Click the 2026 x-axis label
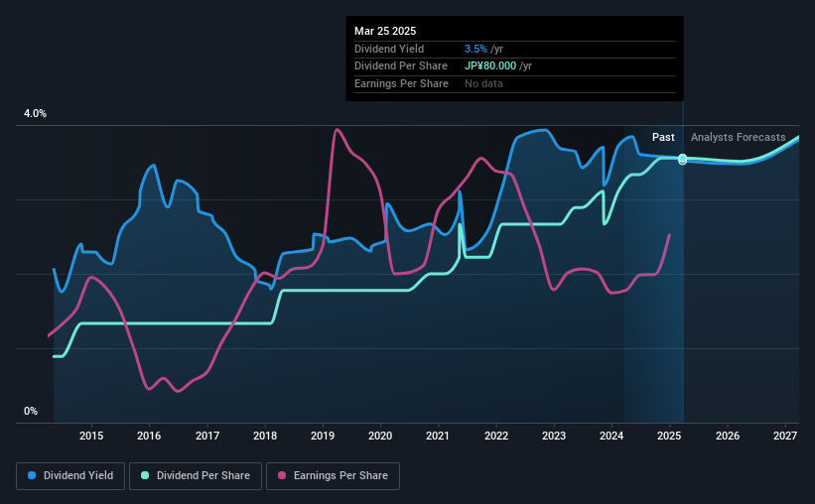Image resolution: width=815 pixels, height=504 pixels. pyautogui.click(x=728, y=436)
